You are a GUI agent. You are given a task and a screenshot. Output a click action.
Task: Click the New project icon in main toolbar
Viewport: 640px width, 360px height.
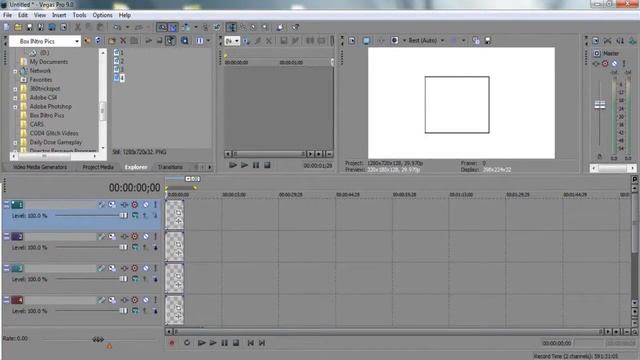pyautogui.click(x=7, y=27)
